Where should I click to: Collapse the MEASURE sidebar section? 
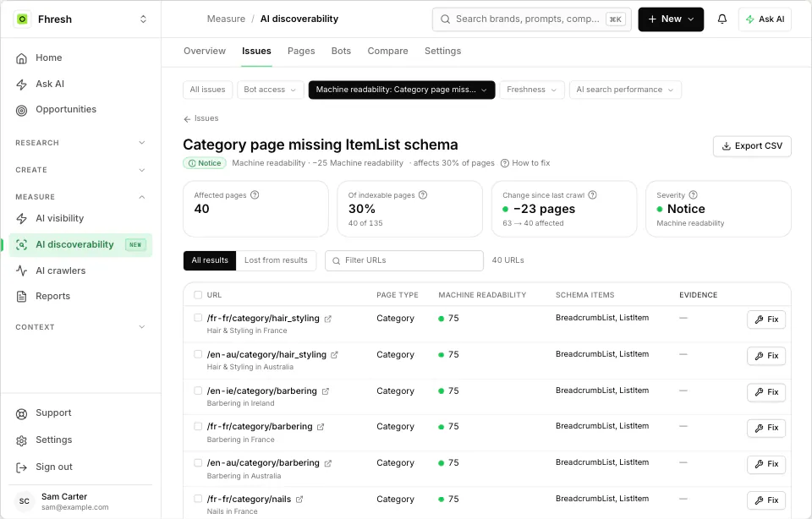point(80,197)
